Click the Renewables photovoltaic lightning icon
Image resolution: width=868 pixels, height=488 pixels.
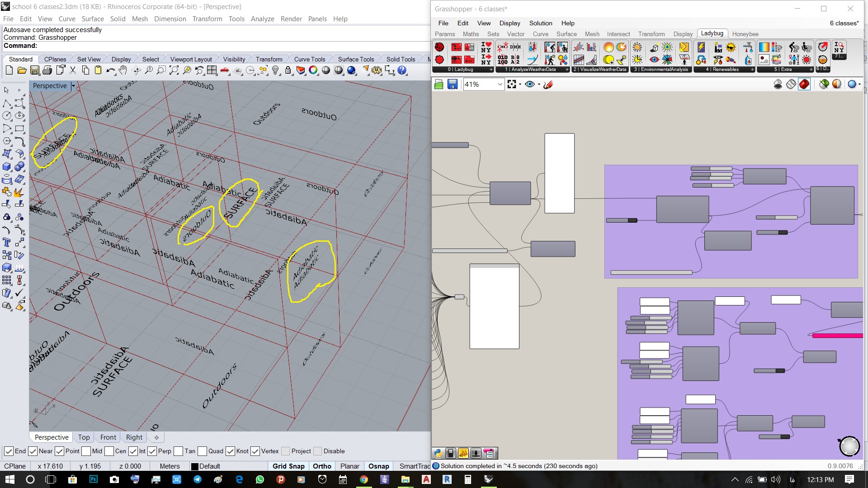click(x=701, y=47)
